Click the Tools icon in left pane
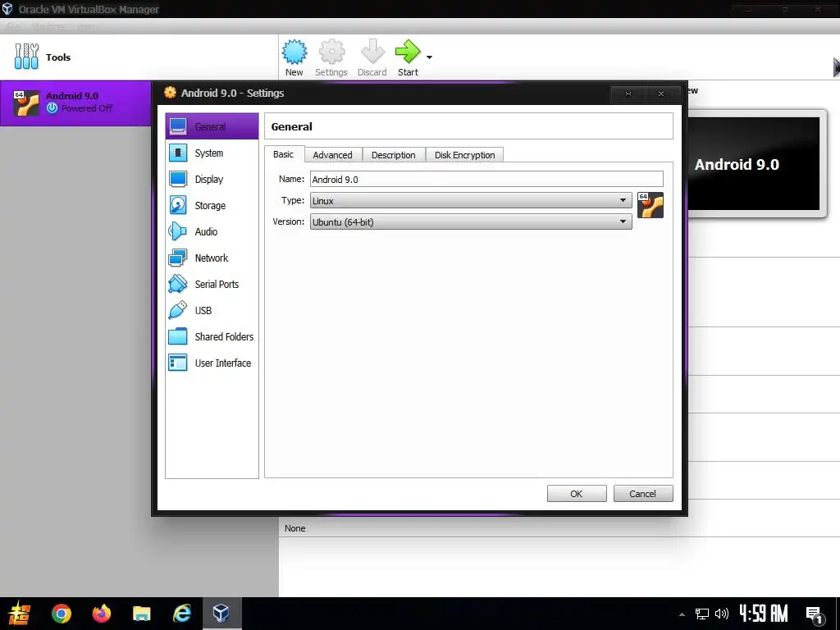This screenshot has width=840, height=630. coord(26,57)
